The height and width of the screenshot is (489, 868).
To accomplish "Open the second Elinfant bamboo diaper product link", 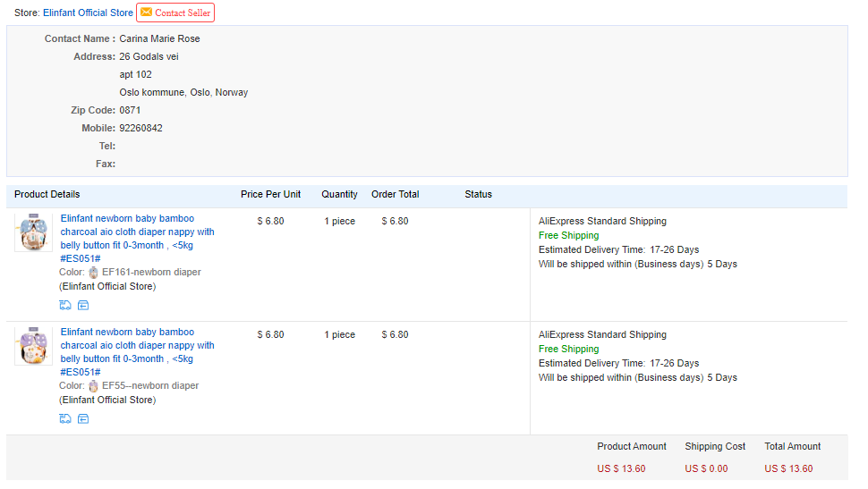I will tap(137, 352).
